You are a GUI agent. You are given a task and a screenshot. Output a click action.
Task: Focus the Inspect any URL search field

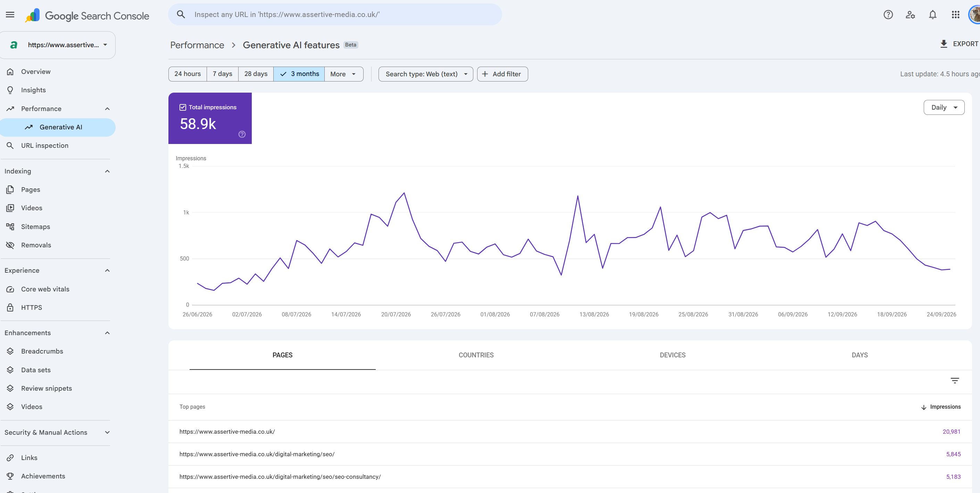pyautogui.click(x=335, y=15)
